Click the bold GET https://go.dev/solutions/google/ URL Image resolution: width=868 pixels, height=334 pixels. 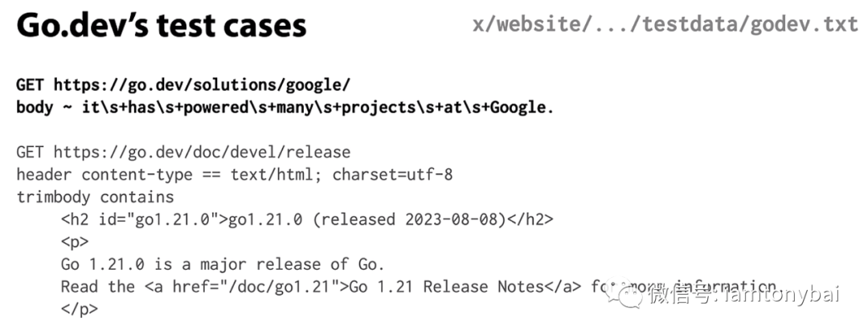coord(183,85)
